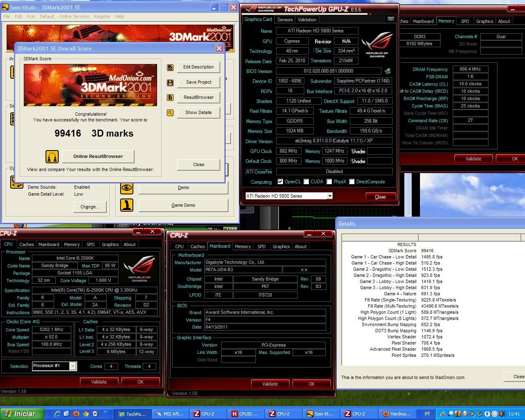Switch to Caches tab in CPU-Z CPU window

(26, 244)
